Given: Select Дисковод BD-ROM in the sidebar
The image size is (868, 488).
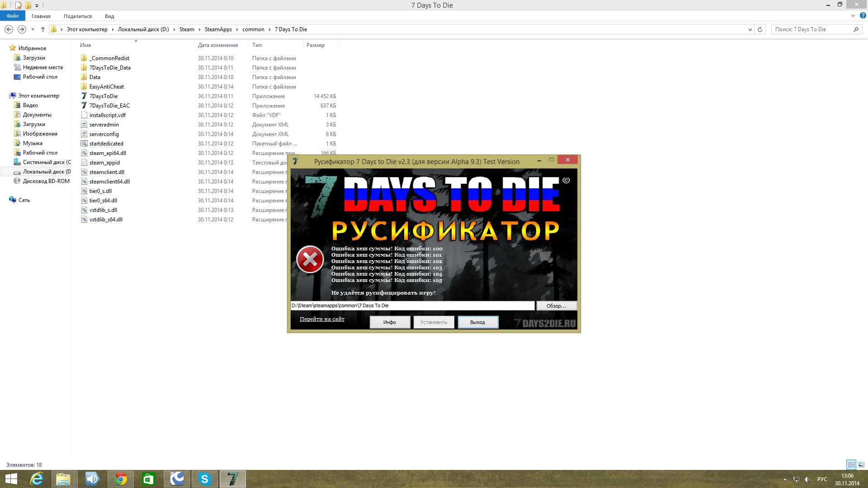Looking at the screenshot, I should click(x=42, y=181).
